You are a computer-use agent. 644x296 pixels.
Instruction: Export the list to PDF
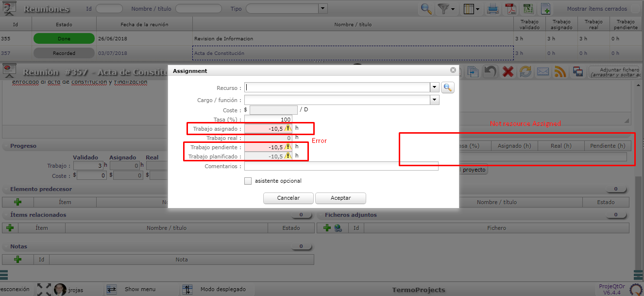[510, 9]
